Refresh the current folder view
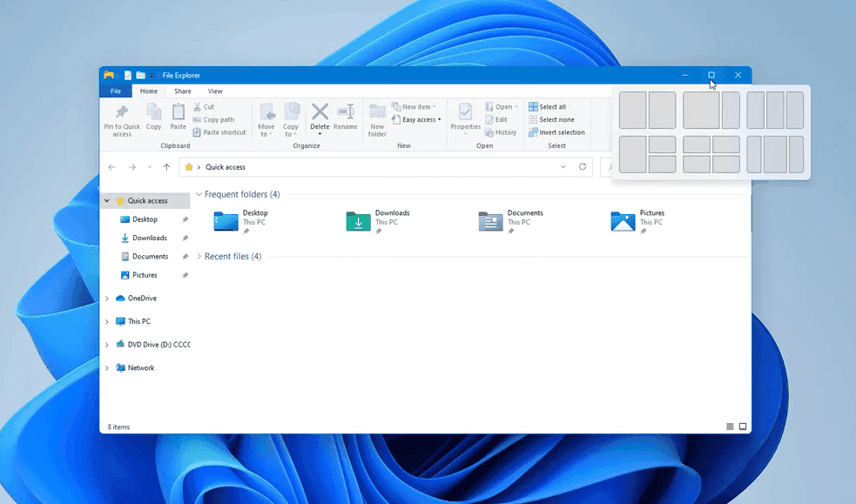Screen dimensions: 856x504 point(583,167)
